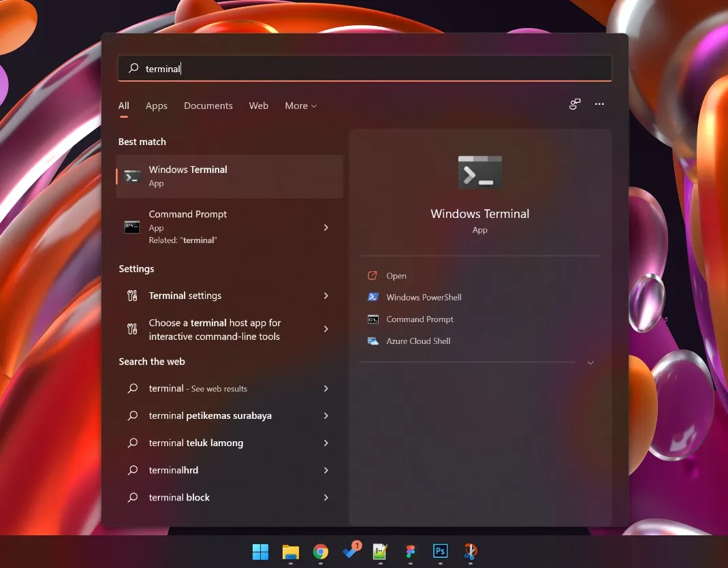The width and height of the screenshot is (728, 568).
Task: Select terminal - See web results
Action: (197, 388)
